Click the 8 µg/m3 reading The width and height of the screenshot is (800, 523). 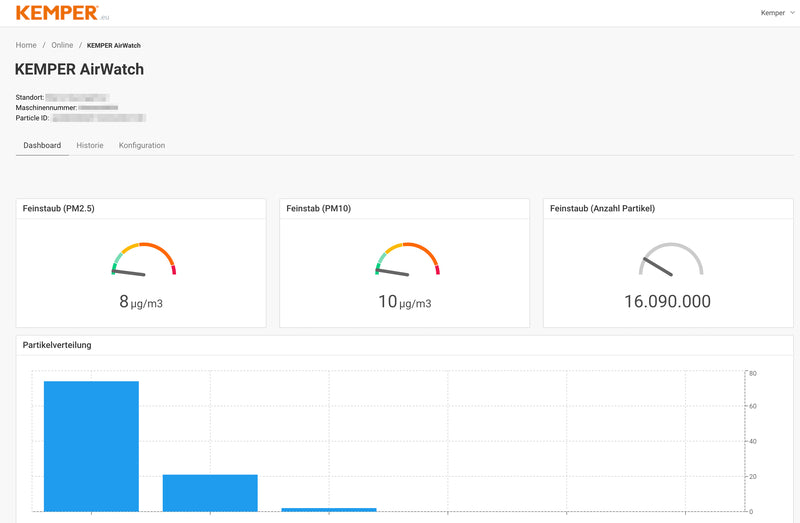141,302
